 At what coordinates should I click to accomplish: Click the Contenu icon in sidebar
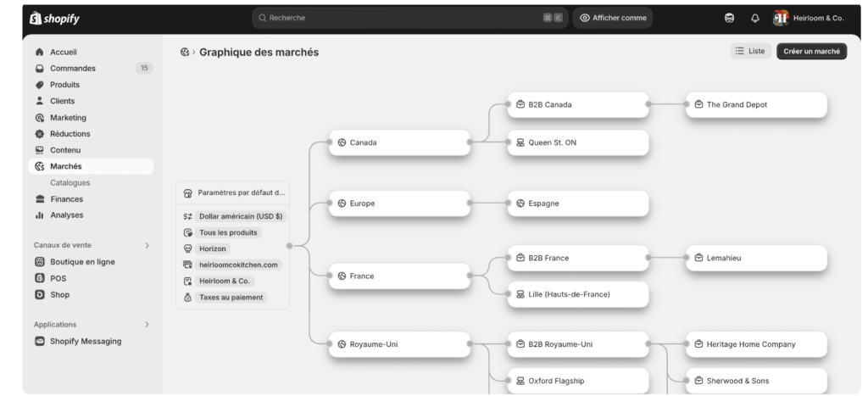[39, 150]
